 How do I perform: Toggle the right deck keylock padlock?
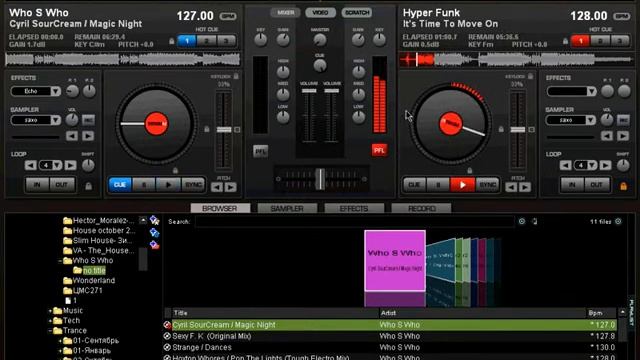click(x=530, y=76)
